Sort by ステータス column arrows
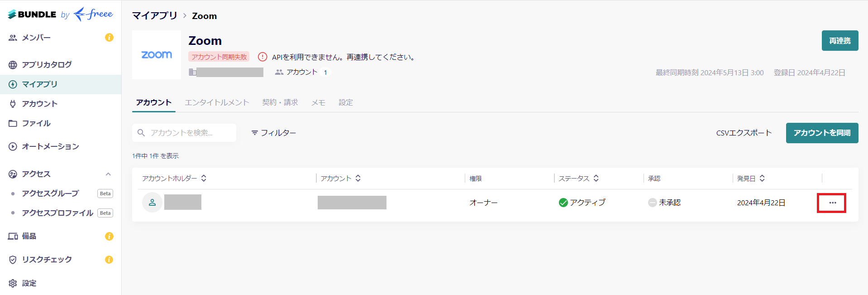Viewport: 868px width, 295px height. [596, 178]
